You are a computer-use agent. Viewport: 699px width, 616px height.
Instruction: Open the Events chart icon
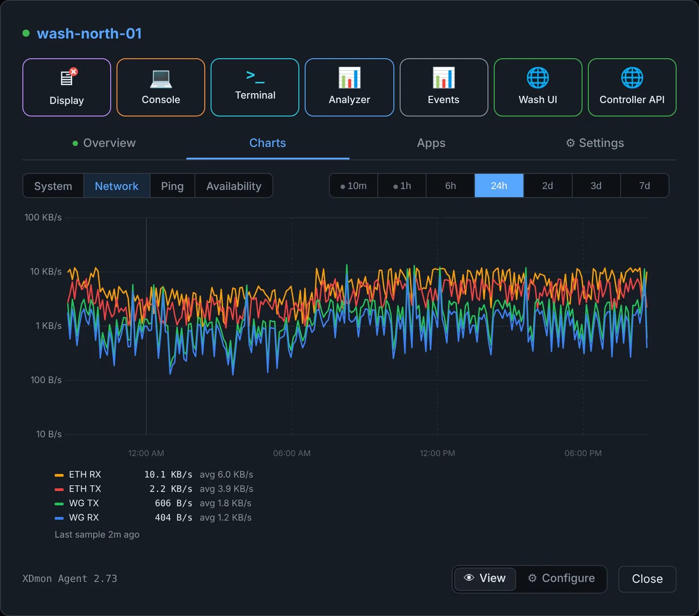[x=444, y=78]
